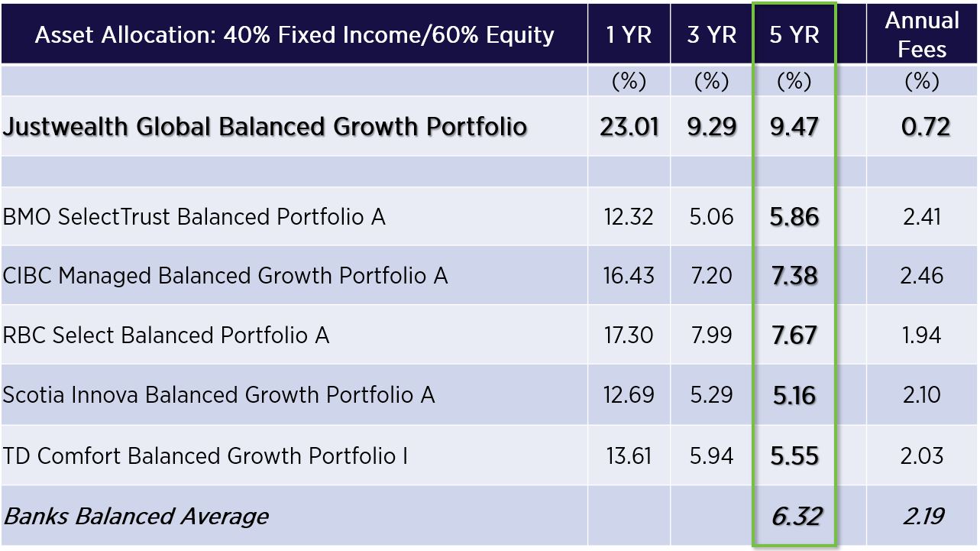Select RBC 1 YR value 17.30
The width and height of the screenshot is (980, 551).
[x=629, y=335]
